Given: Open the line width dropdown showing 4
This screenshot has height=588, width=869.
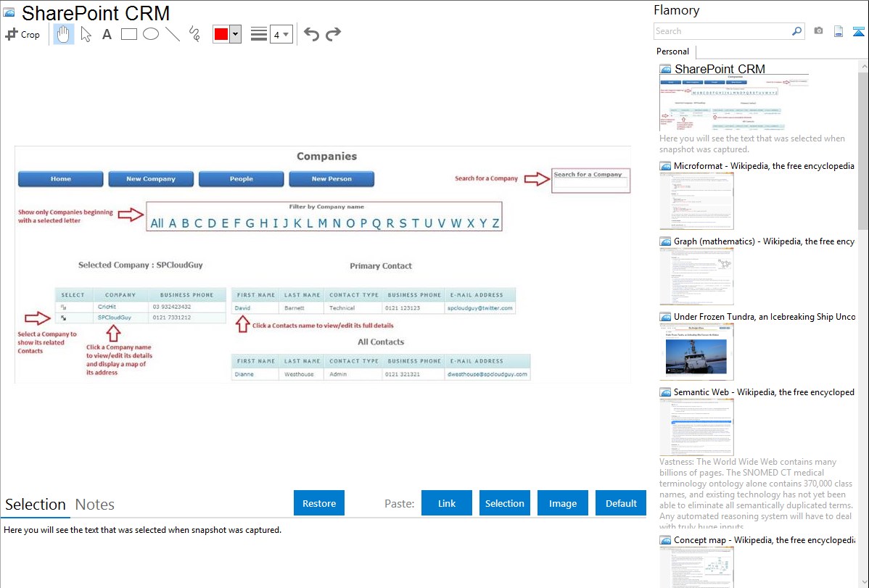Looking at the screenshot, I should click(281, 34).
